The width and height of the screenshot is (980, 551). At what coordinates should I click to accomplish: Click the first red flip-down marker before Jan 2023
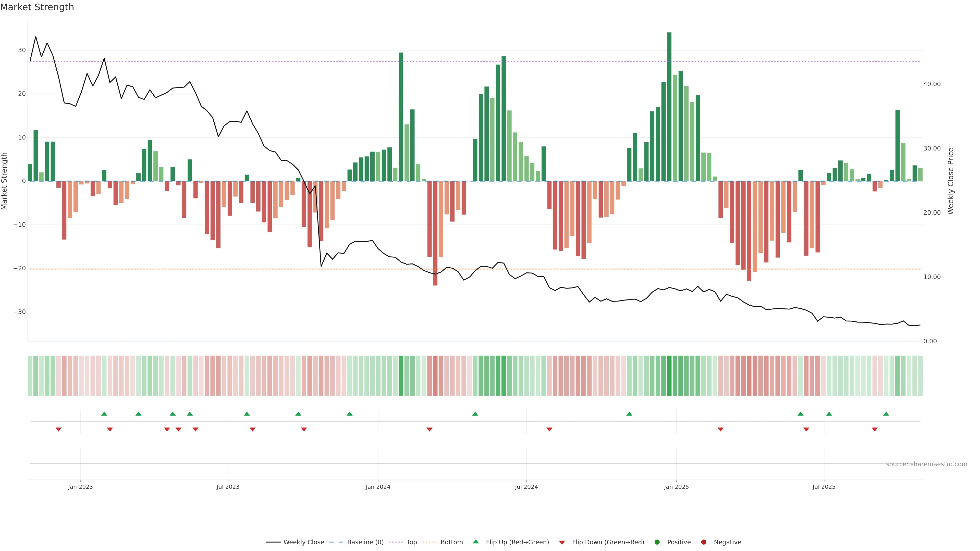pyautogui.click(x=59, y=429)
